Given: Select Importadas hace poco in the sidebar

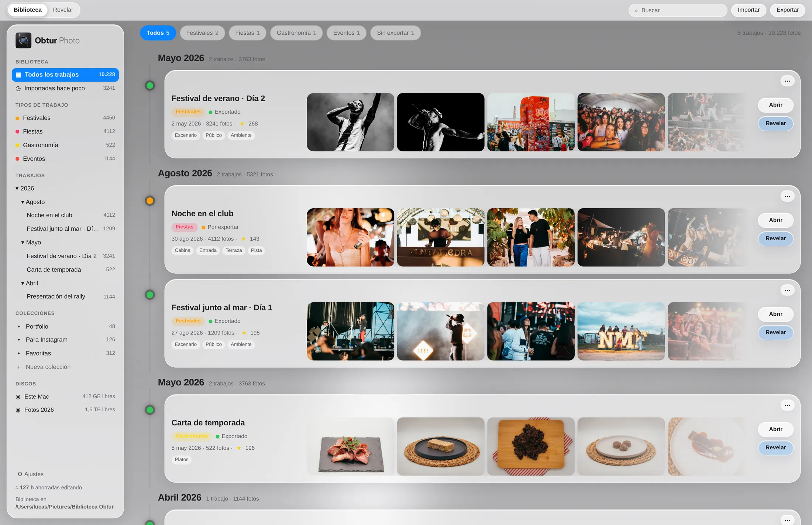Looking at the screenshot, I should click(65, 89).
